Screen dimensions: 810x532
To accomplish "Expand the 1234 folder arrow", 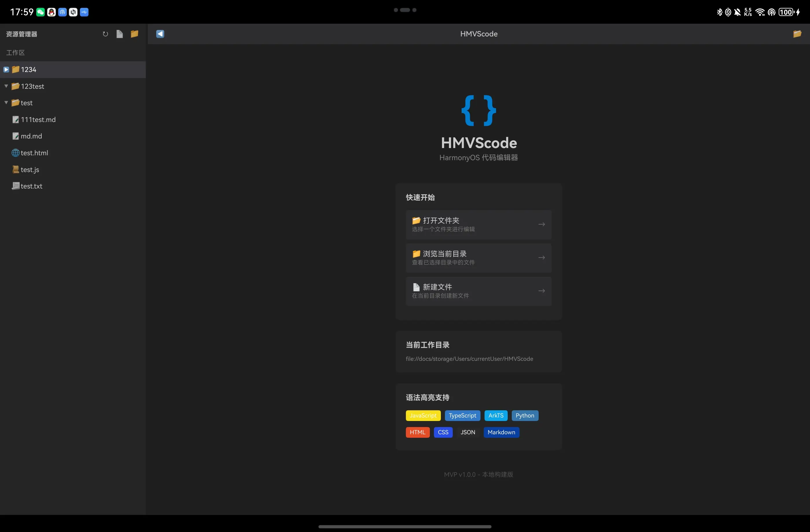I will (6, 70).
